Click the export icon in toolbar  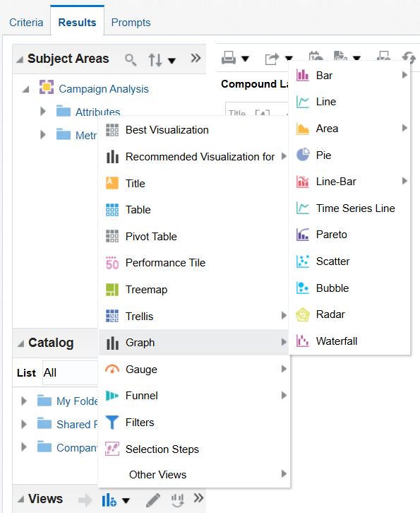click(x=272, y=59)
